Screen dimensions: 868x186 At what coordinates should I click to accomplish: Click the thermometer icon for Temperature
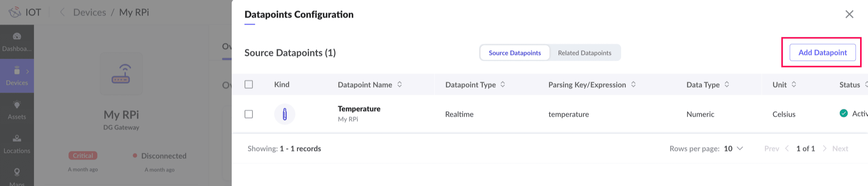click(284, 114)
